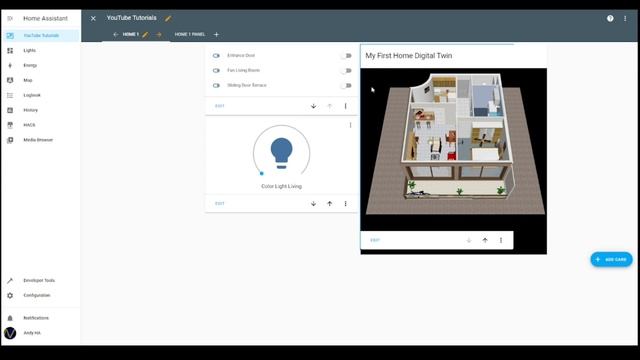
Task: Click the 'Entrance Door' label
Action: (x=241, y=56)
